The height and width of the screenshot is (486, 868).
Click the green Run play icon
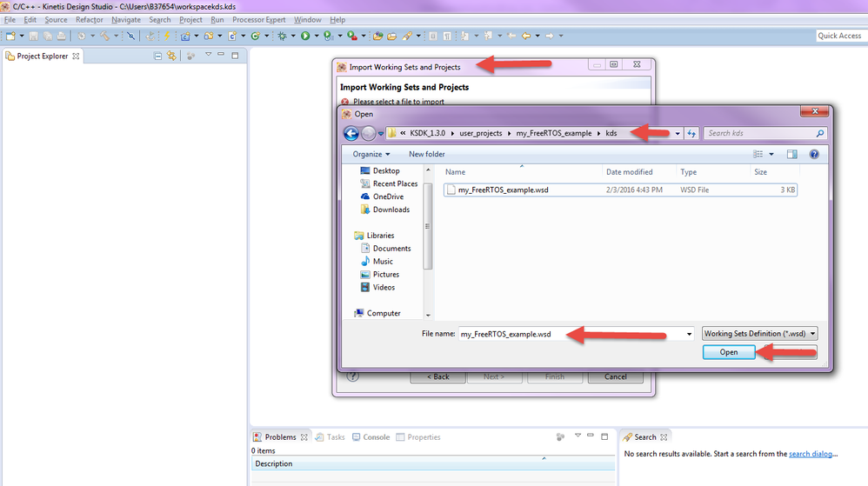(305, 36)
